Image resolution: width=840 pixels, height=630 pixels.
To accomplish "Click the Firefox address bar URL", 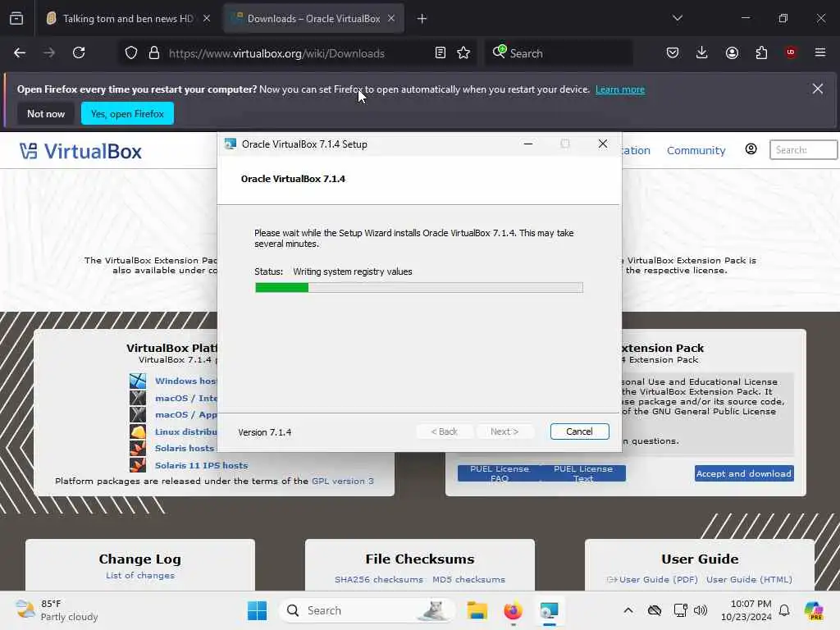I will pyautogui.click(x=276, y=53).
